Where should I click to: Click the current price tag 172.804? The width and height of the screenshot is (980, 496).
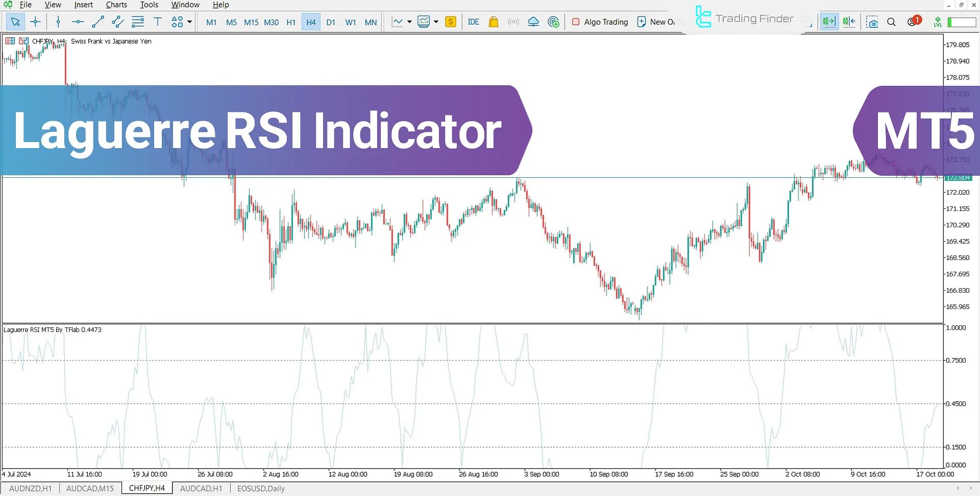click(x=958, y=178)
